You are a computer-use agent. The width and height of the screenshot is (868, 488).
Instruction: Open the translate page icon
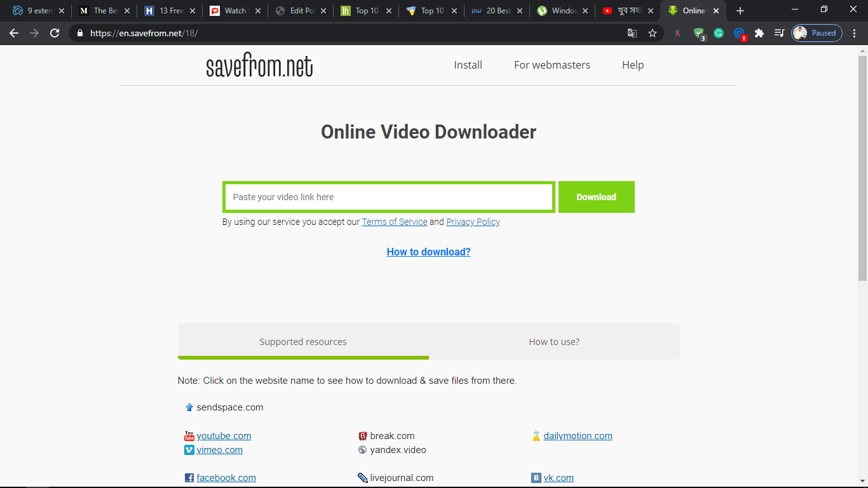(x=632, y=33)
